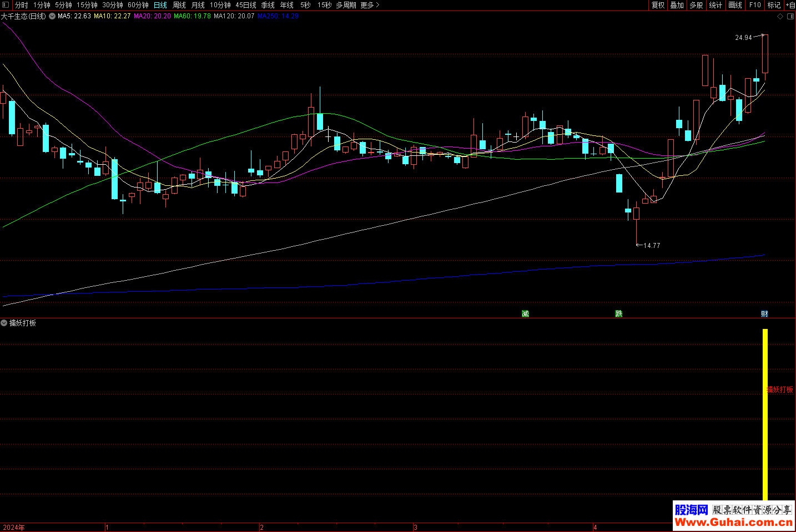Select the 周线 weekly tab
The height and width of the screenshot is (532, 796).
coord(179,5)
